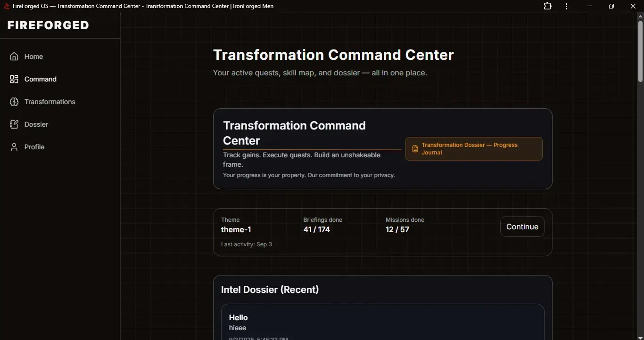Open the extensions puzzle-piece icon

click(x=547, y=6)
